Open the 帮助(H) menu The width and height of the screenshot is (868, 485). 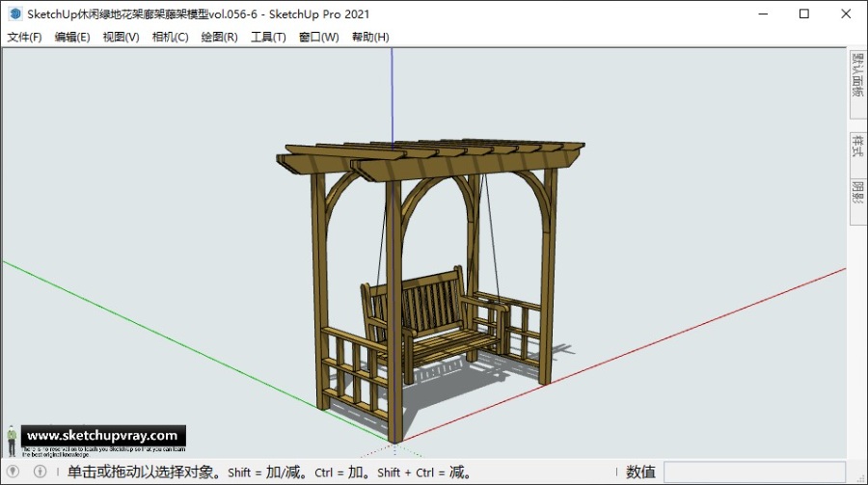tap(370, 37)
